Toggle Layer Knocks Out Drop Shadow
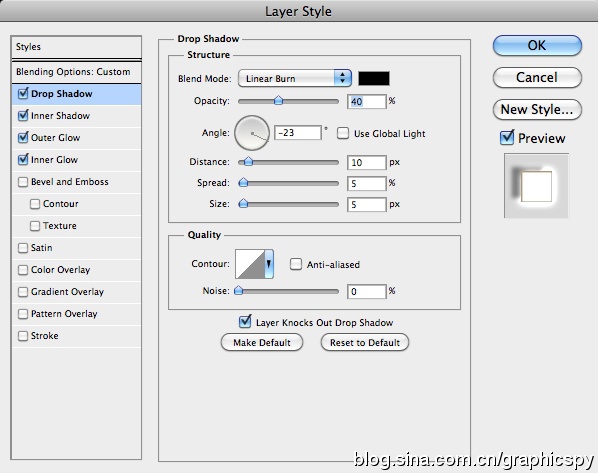Viewport: 598px width, 473px height. click(x=245, y=322)
